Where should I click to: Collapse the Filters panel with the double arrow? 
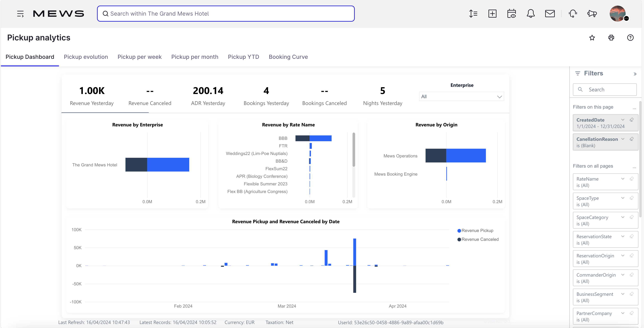click(x=635, y=74)
